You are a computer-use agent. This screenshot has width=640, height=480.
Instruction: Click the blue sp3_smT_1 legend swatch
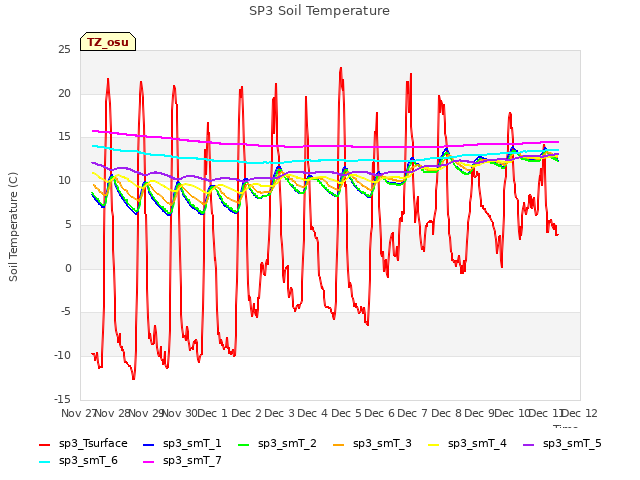149,444
